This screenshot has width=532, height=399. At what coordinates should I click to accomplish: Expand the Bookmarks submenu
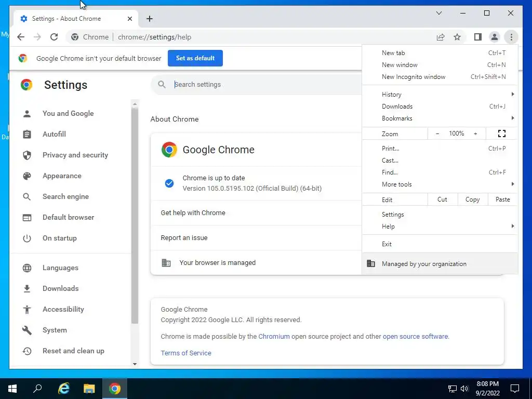click(x=440, y=118)
